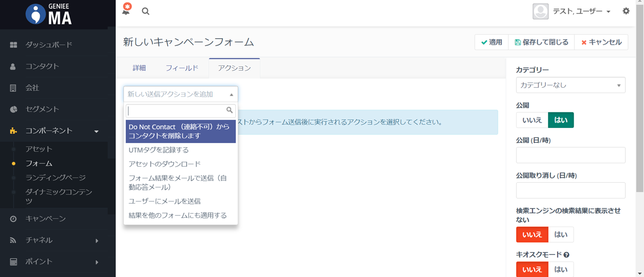The height and width of the screenshot is (277, 644).
Task: Click the campaign clock icon in sidebar
Action: click(14, 219)
